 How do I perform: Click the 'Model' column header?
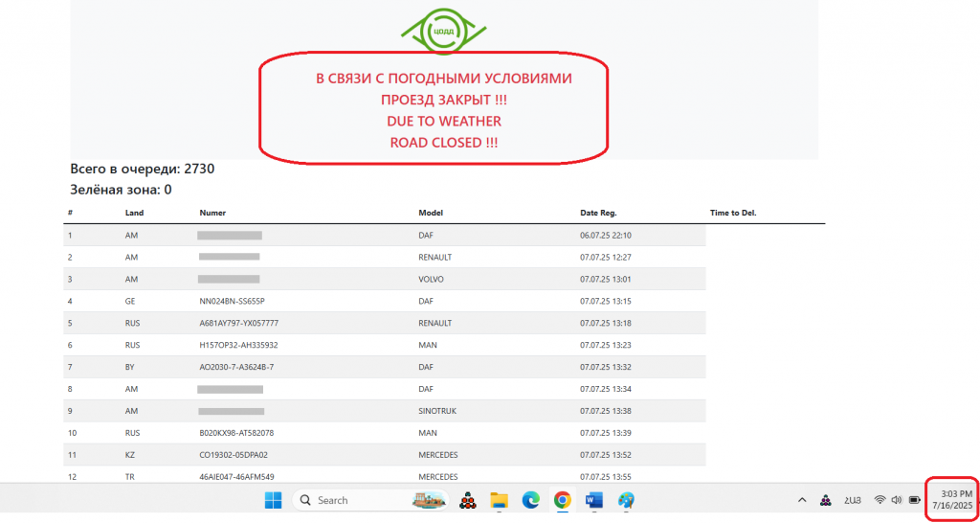432,213
